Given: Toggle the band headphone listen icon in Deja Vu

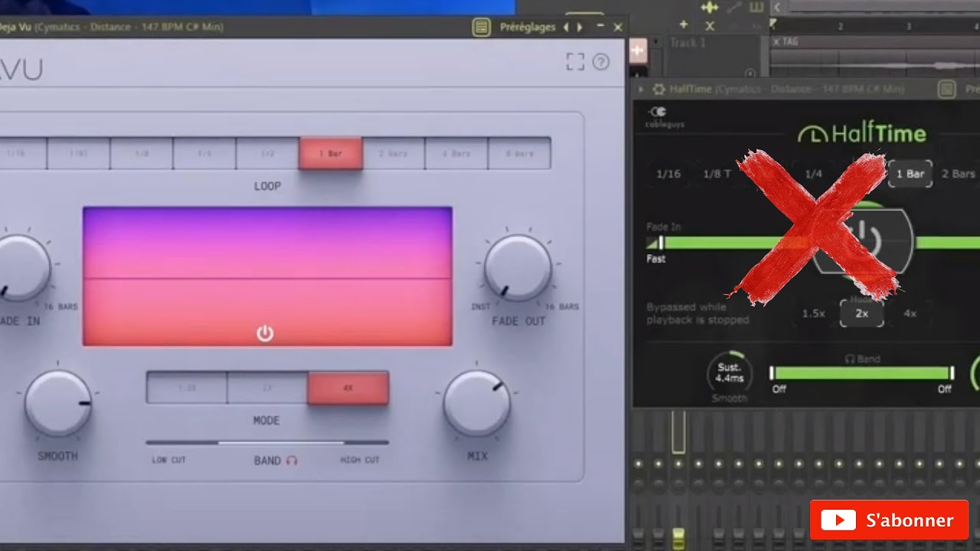Looking at the screenshot, I should (x=292, y=460).
